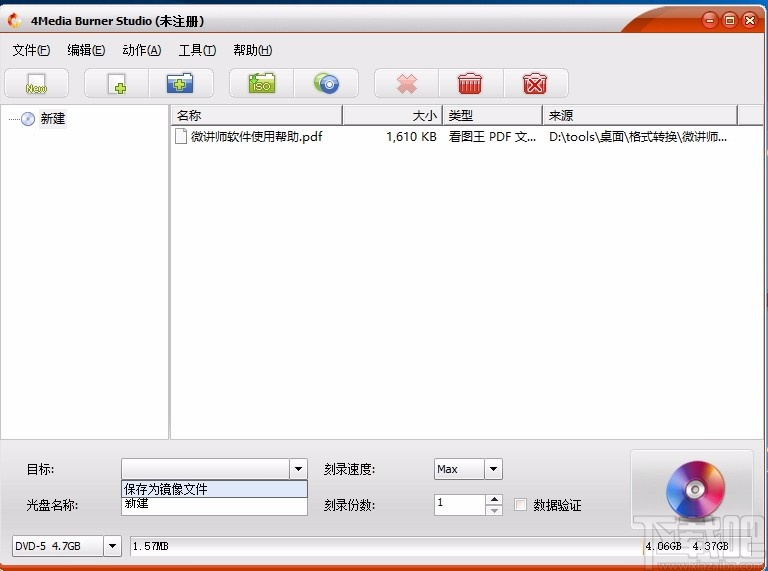768x571 pixels.
Task: Choose 保存为镜像文件 from the dropdown list
Action: pos(215,489)
